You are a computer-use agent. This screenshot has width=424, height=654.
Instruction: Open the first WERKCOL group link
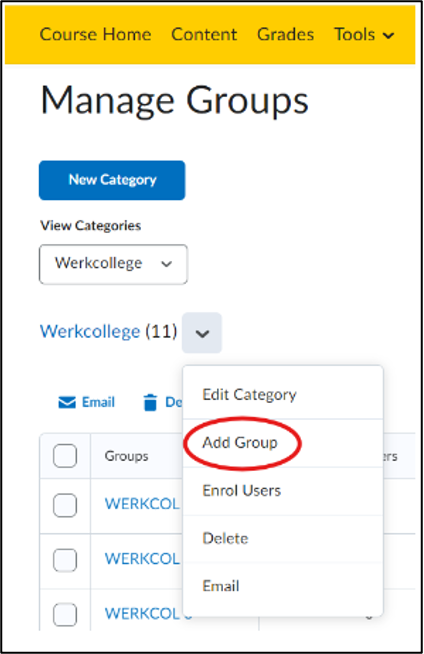coord(142,504)
